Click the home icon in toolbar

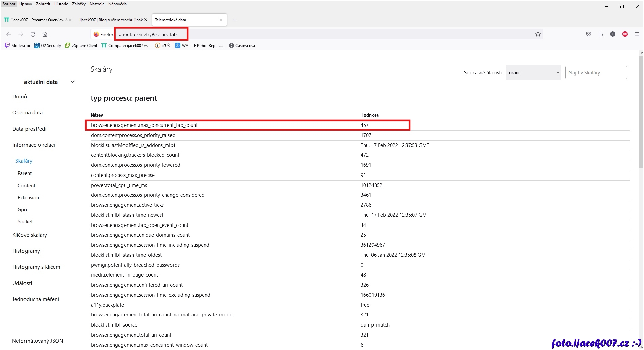45,34
